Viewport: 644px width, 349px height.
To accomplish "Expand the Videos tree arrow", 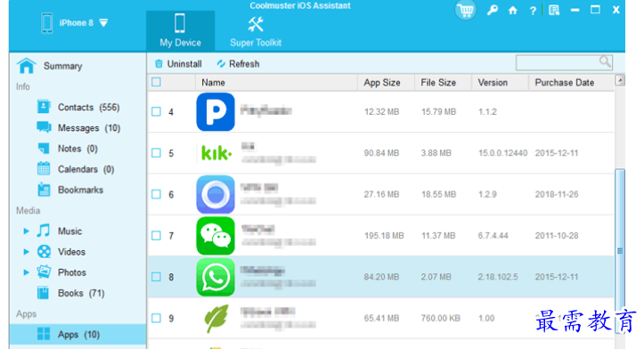I will pos(26,252).
